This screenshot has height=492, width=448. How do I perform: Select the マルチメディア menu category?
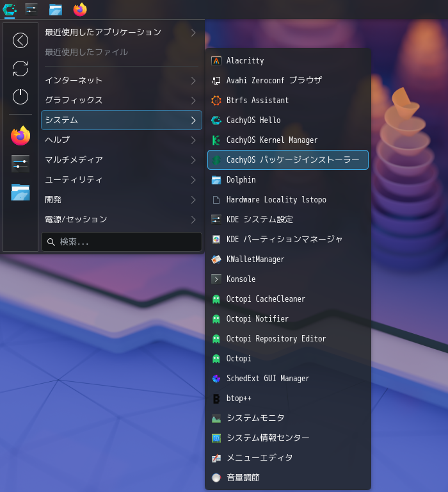point(122,160)
